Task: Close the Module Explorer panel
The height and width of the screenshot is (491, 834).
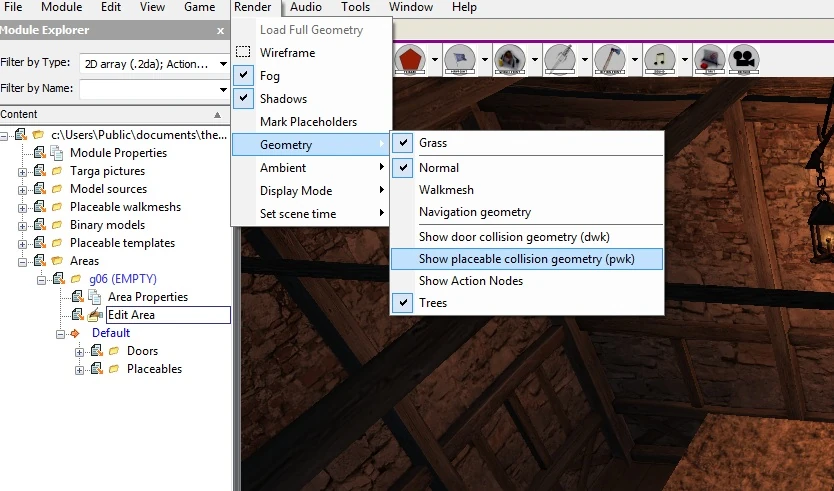Action: click(x=220, y=31)
